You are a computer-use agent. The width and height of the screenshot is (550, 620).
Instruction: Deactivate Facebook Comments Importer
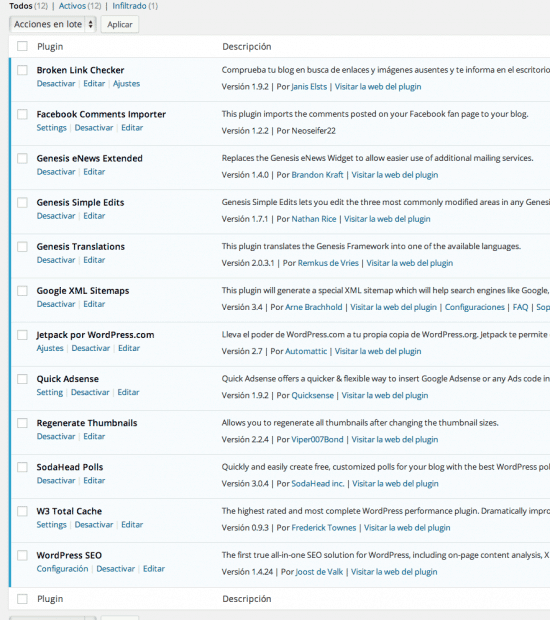pos(94,128)
